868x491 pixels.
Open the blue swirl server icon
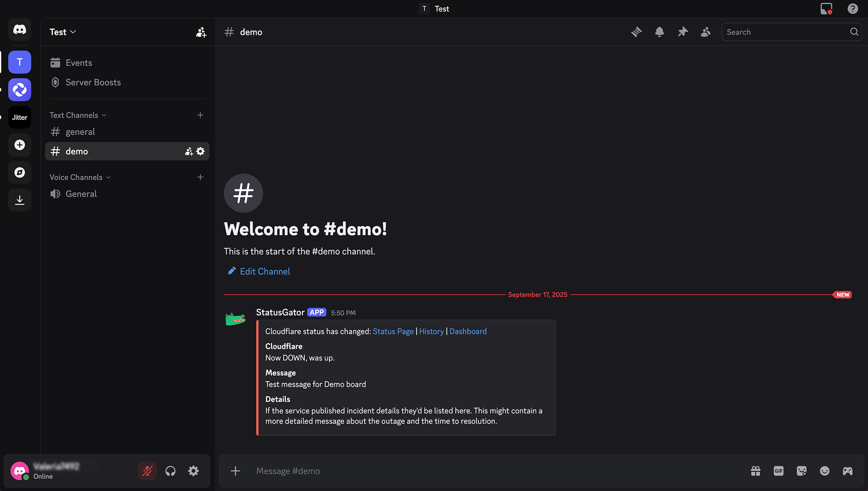click(20, 89)
